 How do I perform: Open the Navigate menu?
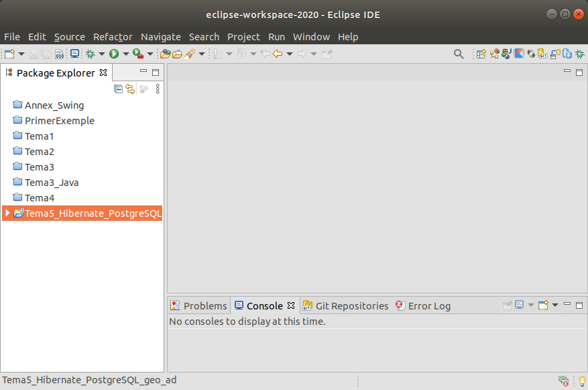(x=161, y=37)
